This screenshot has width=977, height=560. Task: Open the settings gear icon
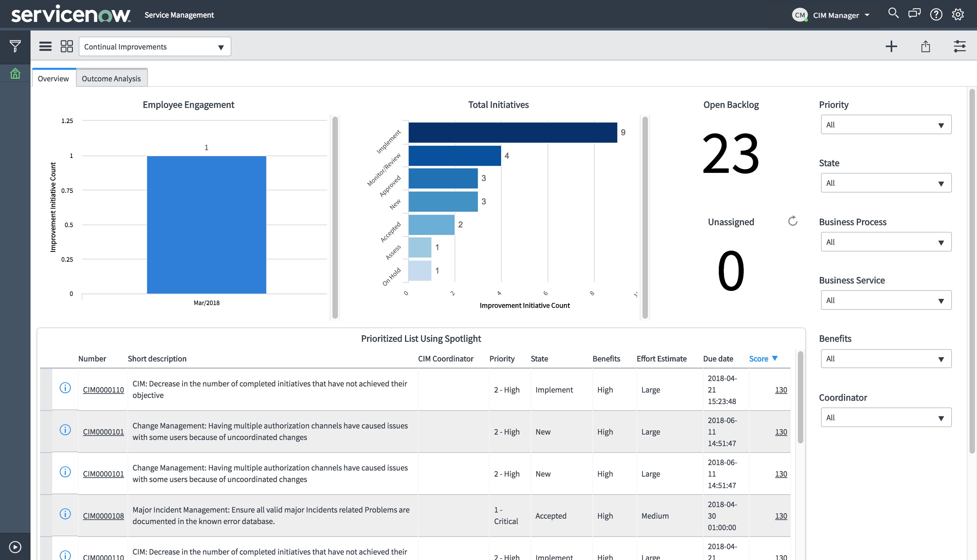click(x=958, y=14)
